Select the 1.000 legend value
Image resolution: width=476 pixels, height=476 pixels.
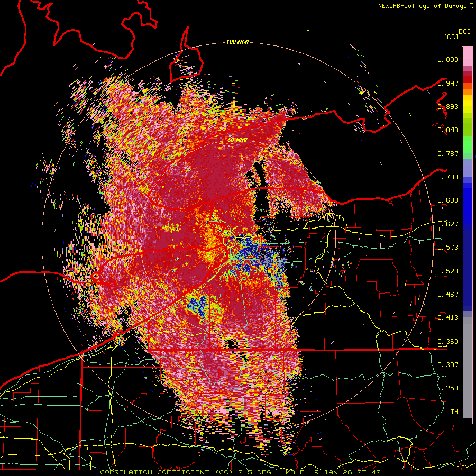448,59
